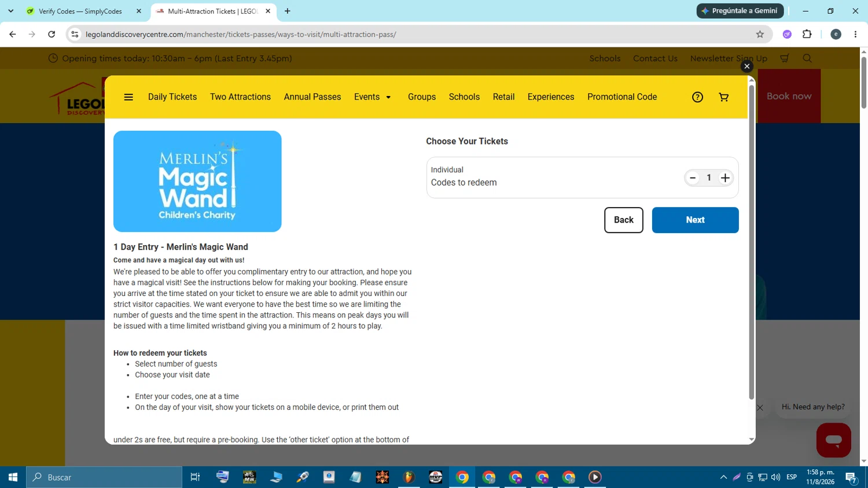This screenshot has height=488, width=868.
Task: Close the Multi-Attraction Tickets tab
Action: pos(268,12)
